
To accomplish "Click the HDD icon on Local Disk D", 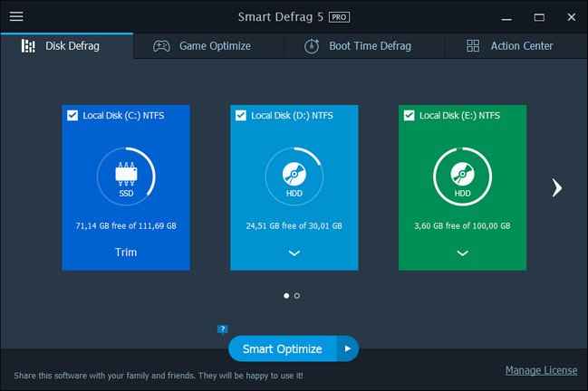I will click(294, 176).
